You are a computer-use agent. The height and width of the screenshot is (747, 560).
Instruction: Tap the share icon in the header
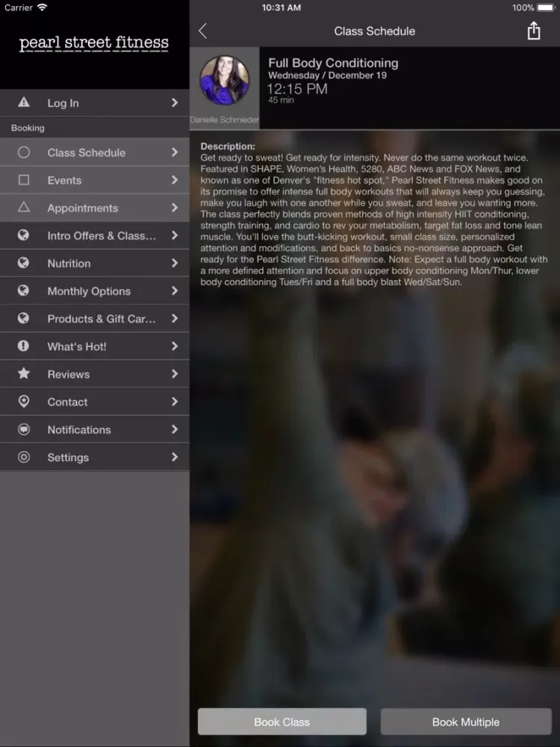(x=534, y=31)
